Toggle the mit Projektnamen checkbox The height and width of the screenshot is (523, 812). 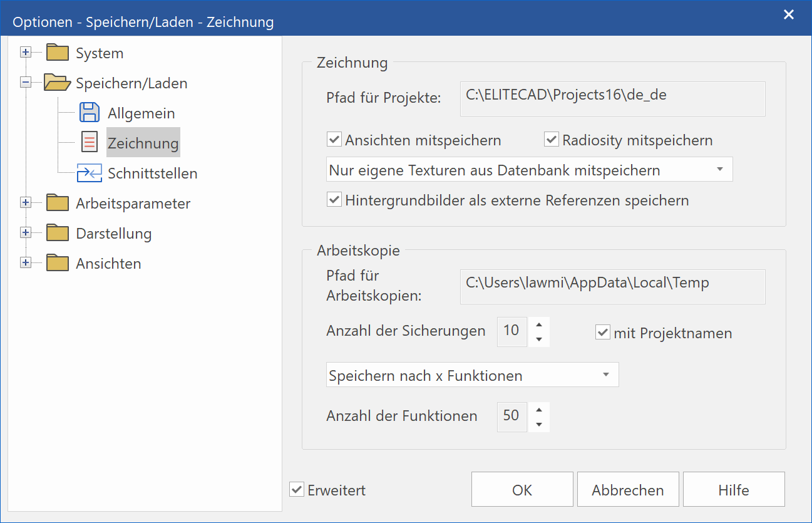[602, 333]
